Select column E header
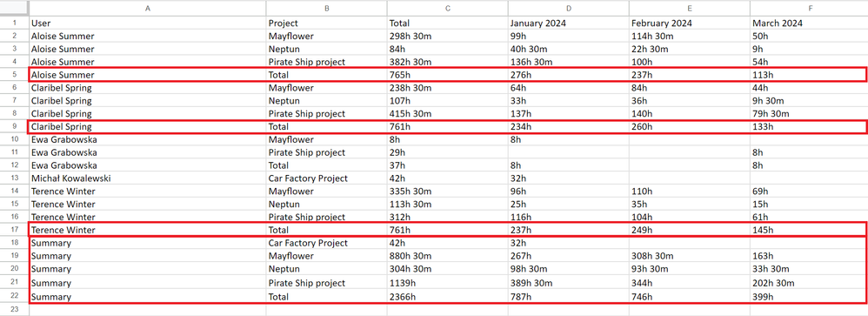This screenshot has width=868, height=316. click(689, 9)
